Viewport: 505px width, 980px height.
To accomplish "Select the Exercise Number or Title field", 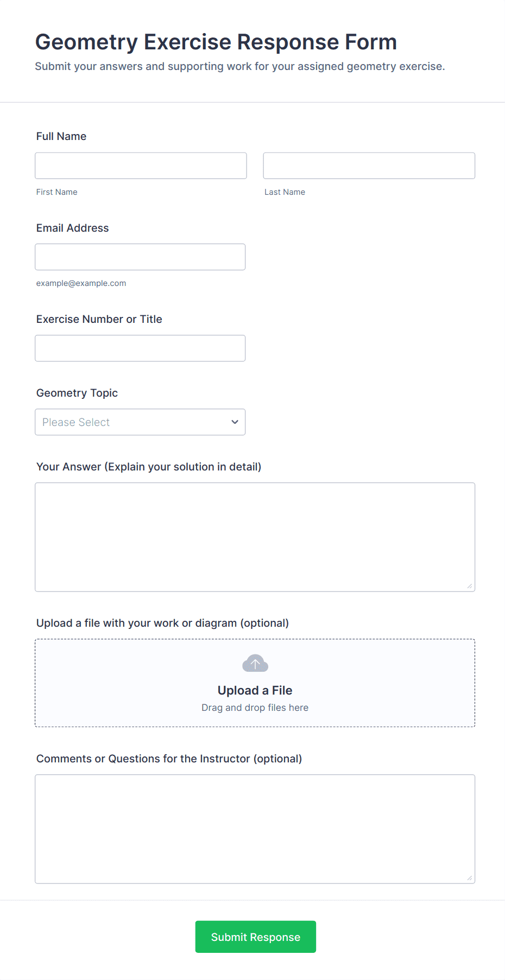I will coord(140,348).
